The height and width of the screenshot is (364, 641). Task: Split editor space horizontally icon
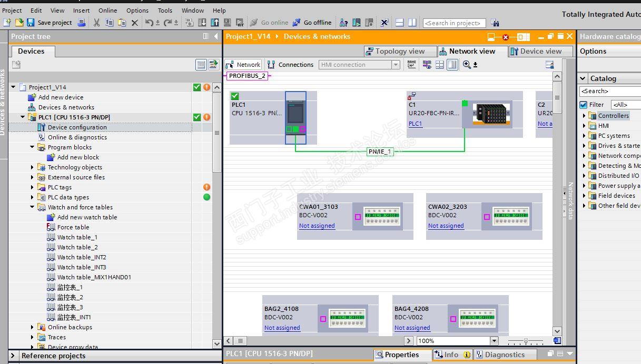point(399,23)
